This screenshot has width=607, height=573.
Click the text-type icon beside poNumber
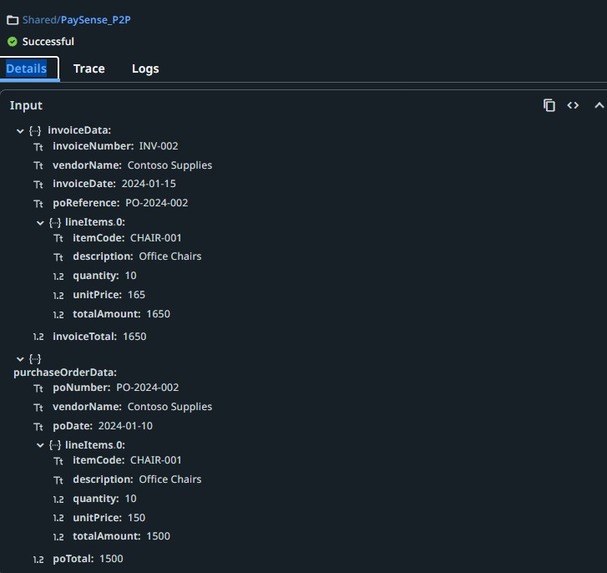click(38, 388)
